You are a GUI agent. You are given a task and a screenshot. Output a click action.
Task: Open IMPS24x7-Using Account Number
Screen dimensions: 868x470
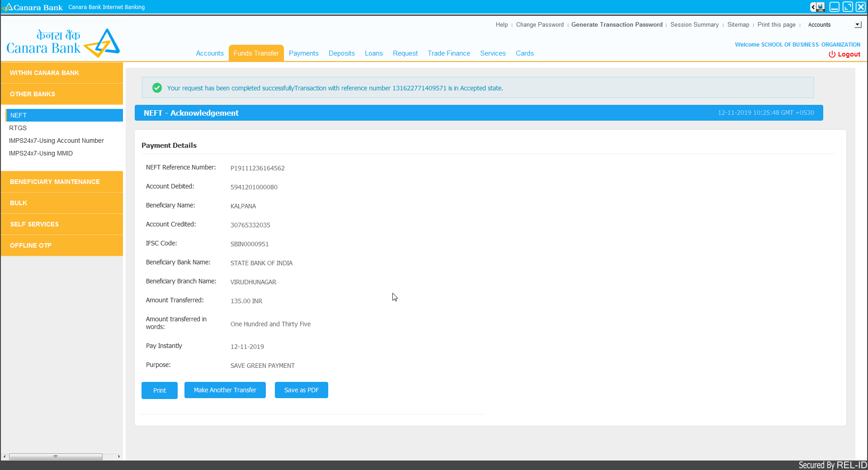click(x=57, y=141)
